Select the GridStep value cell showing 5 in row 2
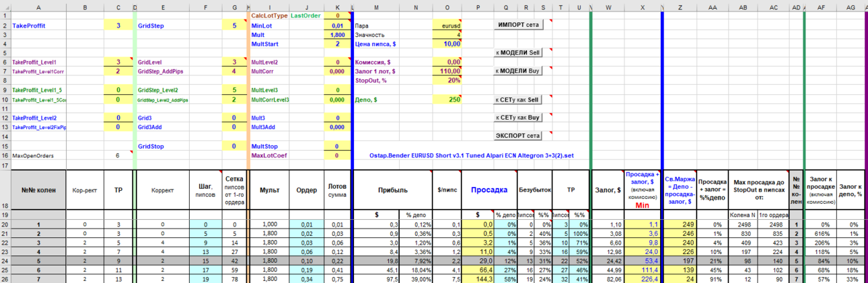The height and width of the screenshot is (283, 868). 234,25
